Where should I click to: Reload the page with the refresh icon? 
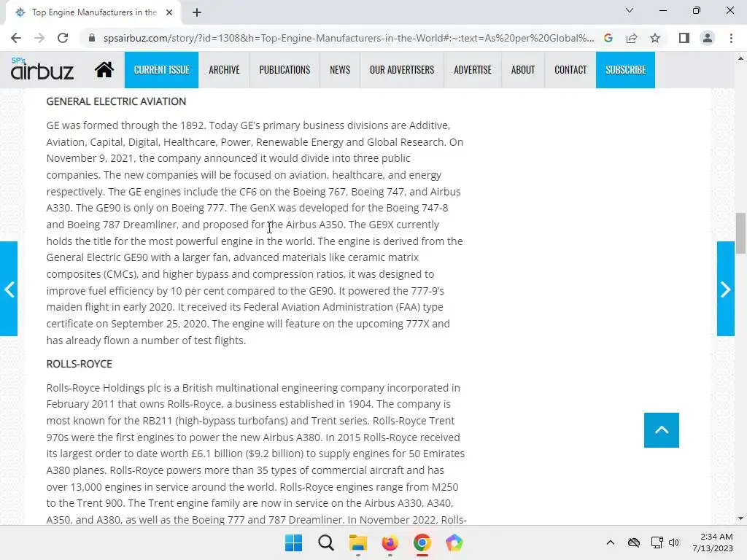[x=63, y=38]
